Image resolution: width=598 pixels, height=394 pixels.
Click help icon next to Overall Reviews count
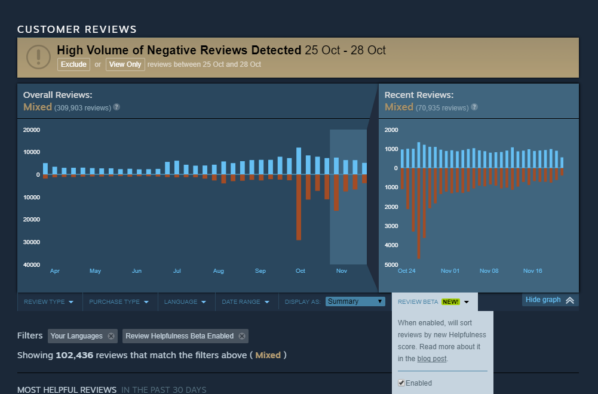117,107
